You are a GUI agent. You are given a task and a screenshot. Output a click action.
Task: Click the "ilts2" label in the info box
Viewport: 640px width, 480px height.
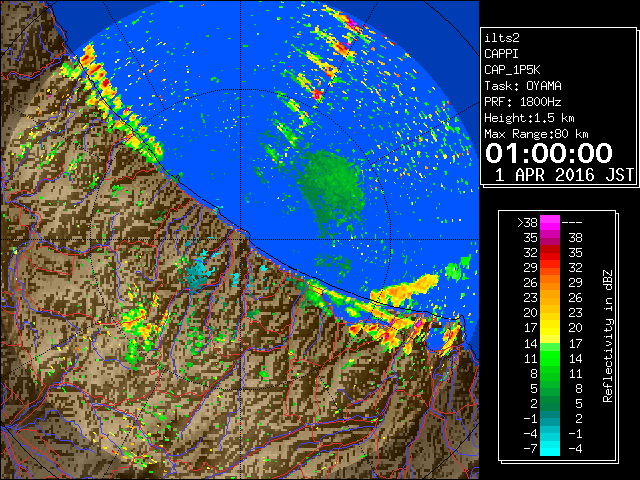[502, 38]
